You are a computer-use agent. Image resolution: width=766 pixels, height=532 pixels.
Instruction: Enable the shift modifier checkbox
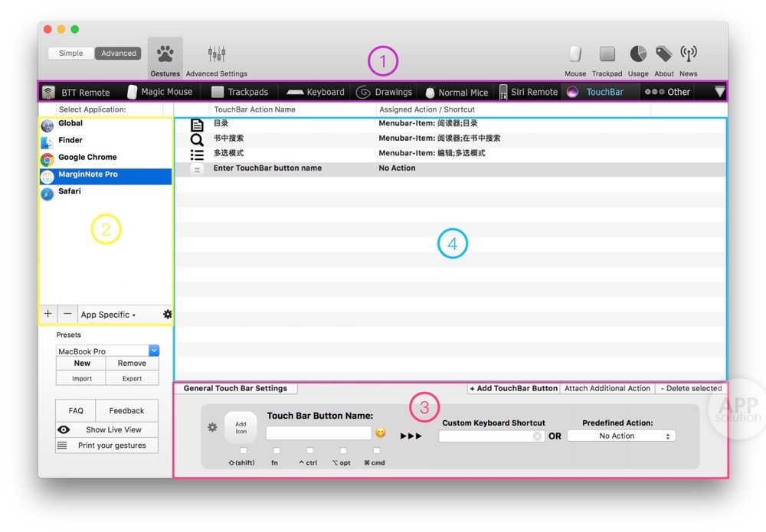[x=243, y=451]
